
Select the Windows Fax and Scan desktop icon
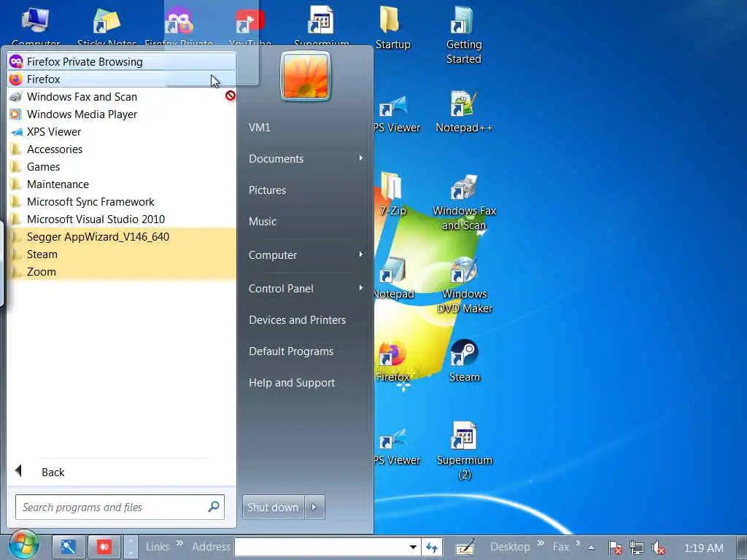464,203
